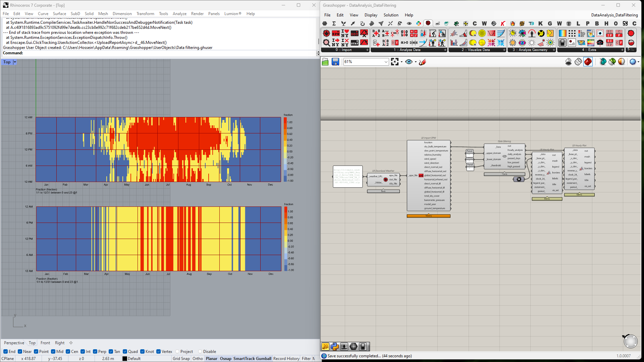Switch to the Perspective viewport tab
644x362 pixels.
pyautogui.click(x=14, y=343)
